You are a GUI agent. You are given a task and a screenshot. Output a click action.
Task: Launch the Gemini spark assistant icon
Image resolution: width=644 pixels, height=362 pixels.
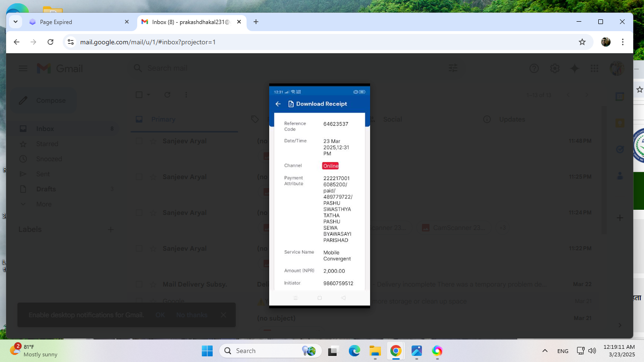pos(574,68)
